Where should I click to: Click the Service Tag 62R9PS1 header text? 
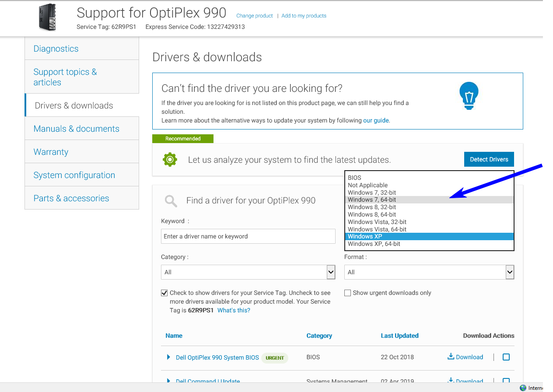click(x=106, y=27)
